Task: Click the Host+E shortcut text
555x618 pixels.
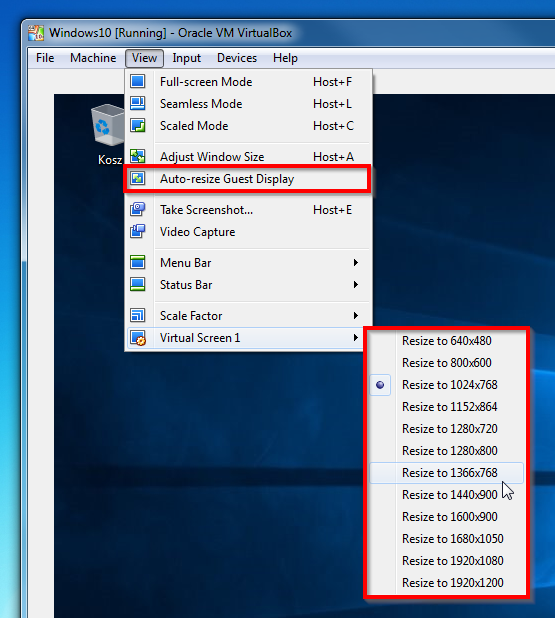Action: [332, 210]
